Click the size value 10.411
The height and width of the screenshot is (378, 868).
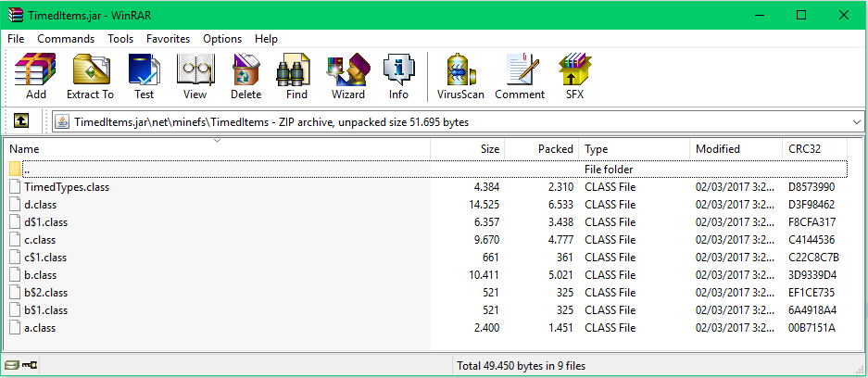pos(484,275)
